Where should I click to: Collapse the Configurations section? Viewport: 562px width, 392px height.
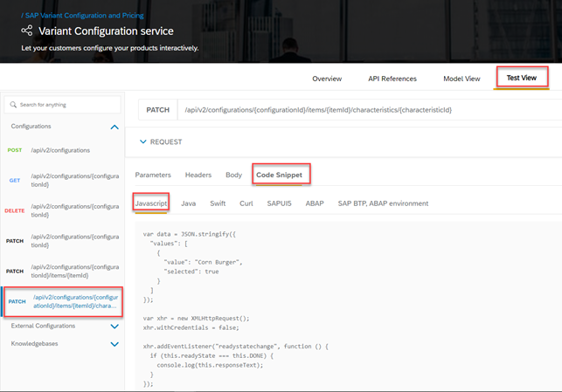114,127
